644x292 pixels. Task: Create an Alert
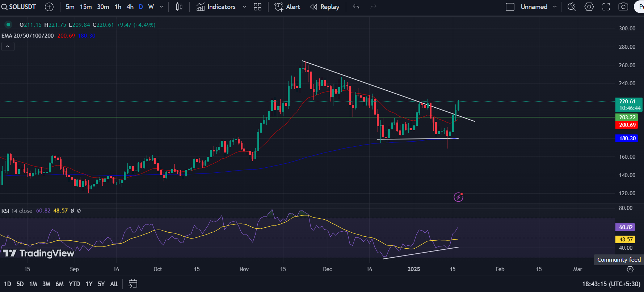point(287,7)
